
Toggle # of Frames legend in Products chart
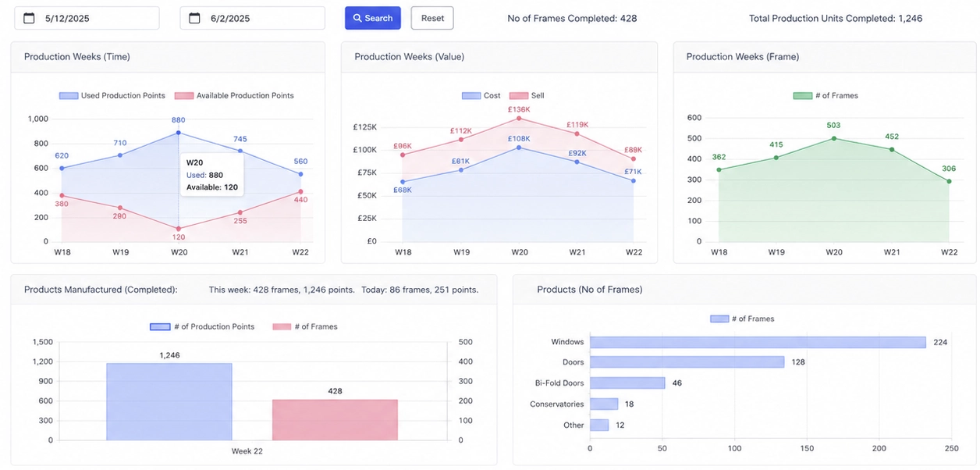tap(742, 319)
